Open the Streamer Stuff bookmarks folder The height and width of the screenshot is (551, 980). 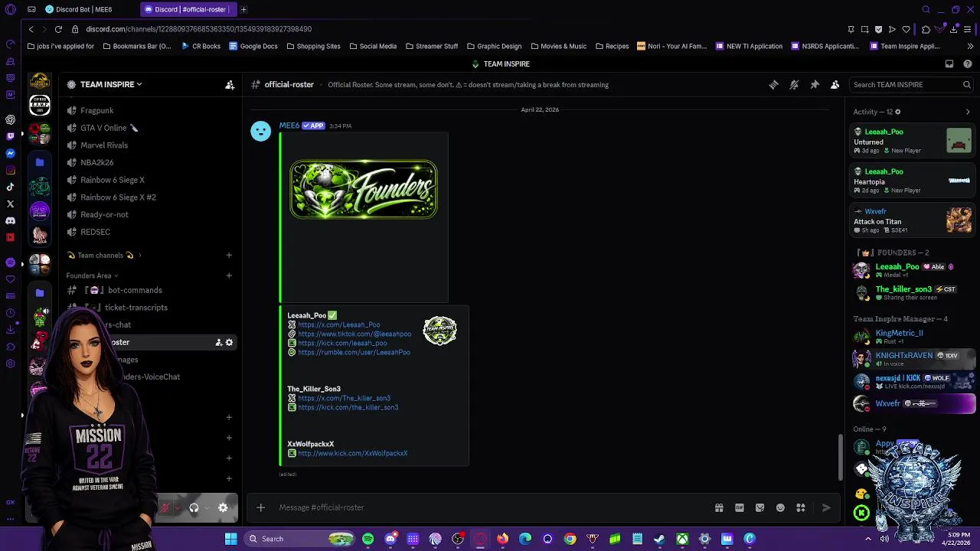pyautogui.click(x=432, y=47)
